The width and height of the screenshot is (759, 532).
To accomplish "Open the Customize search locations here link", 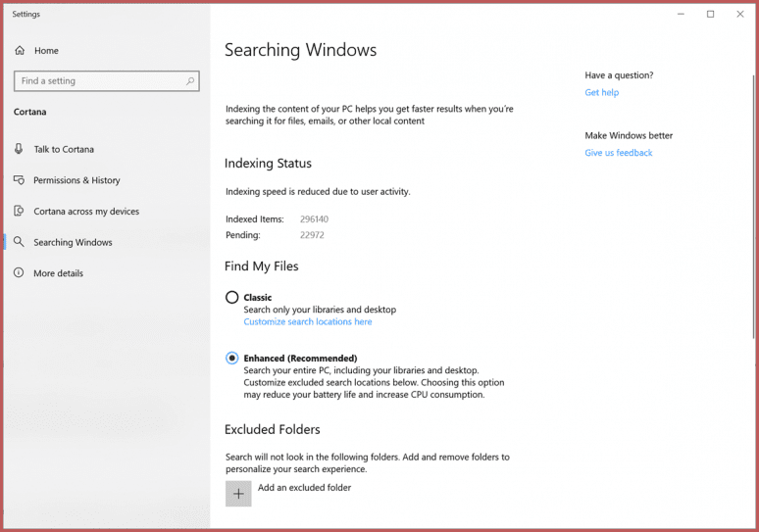I will pos(308,321).
